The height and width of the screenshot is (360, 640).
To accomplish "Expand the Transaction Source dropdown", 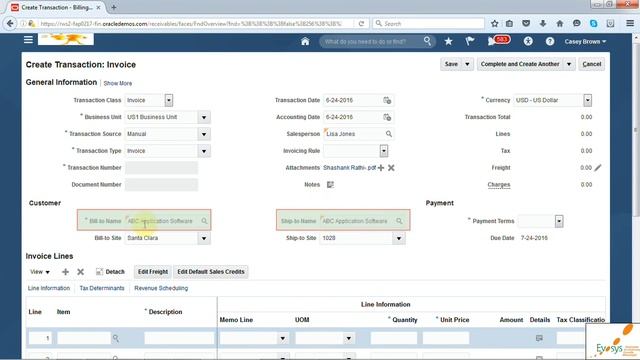I will tap(204, 134).
